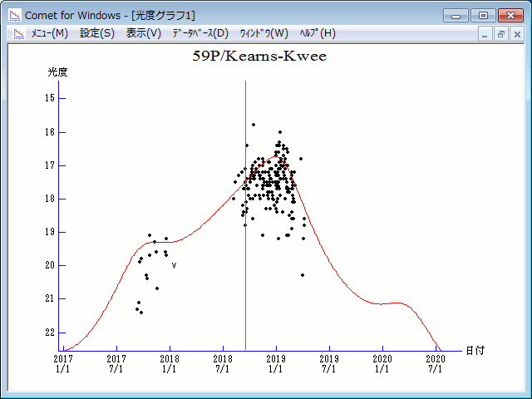Click the magnitude 17 axis label

point(50,165)
